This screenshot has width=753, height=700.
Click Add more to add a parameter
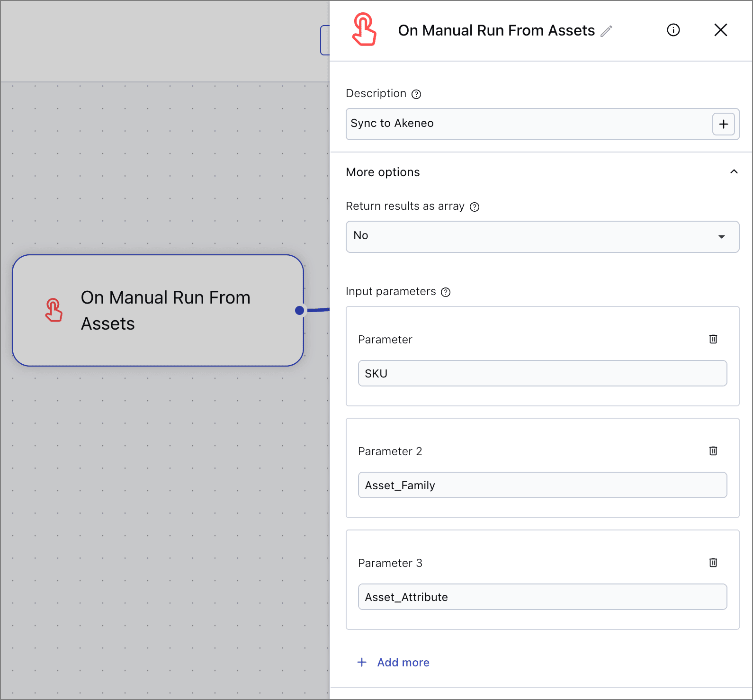[x=393, y=662]
